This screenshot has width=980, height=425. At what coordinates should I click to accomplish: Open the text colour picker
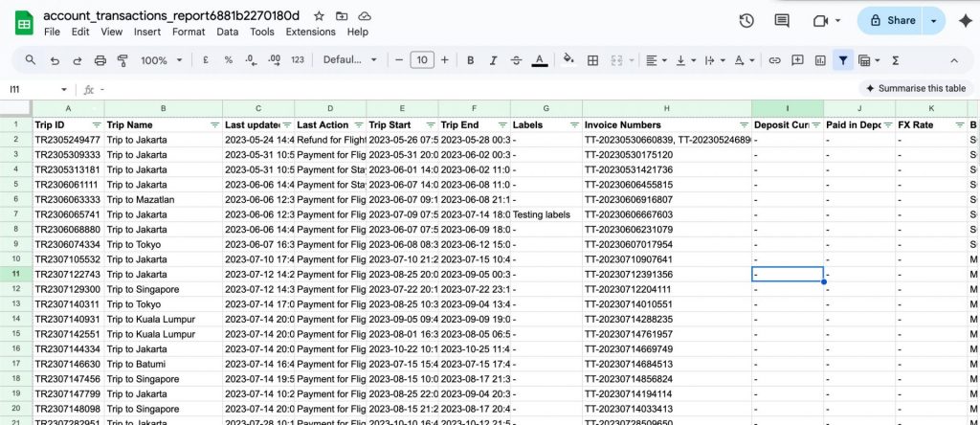point(540,60)
